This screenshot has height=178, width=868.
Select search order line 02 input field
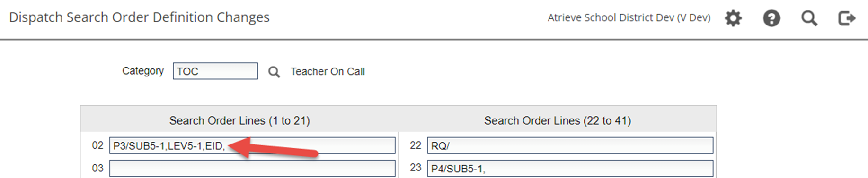point(252,145)
